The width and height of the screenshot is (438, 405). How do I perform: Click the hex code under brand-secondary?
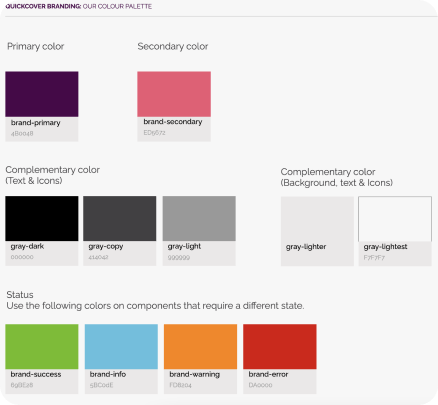[154, 133]
